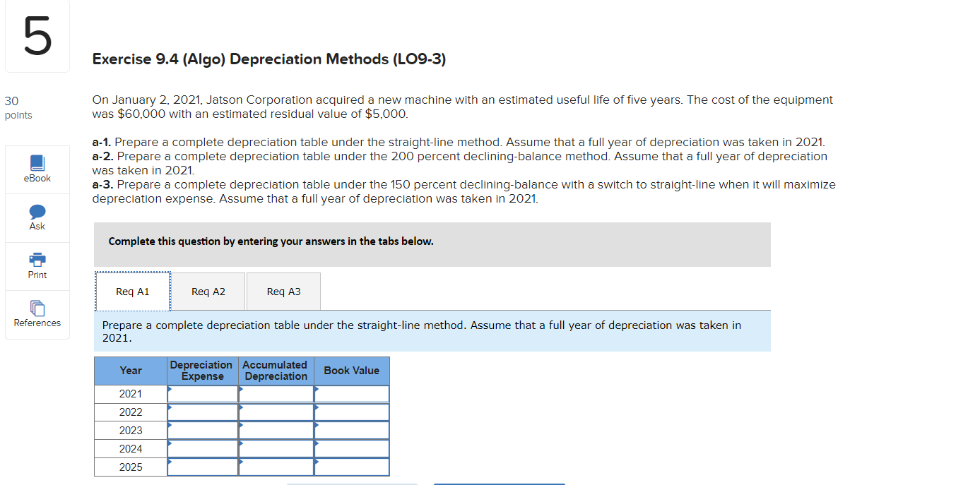This screenshot has height=485, width=980.
Task: Open the References panel
Action: click(x=37, y=315)
